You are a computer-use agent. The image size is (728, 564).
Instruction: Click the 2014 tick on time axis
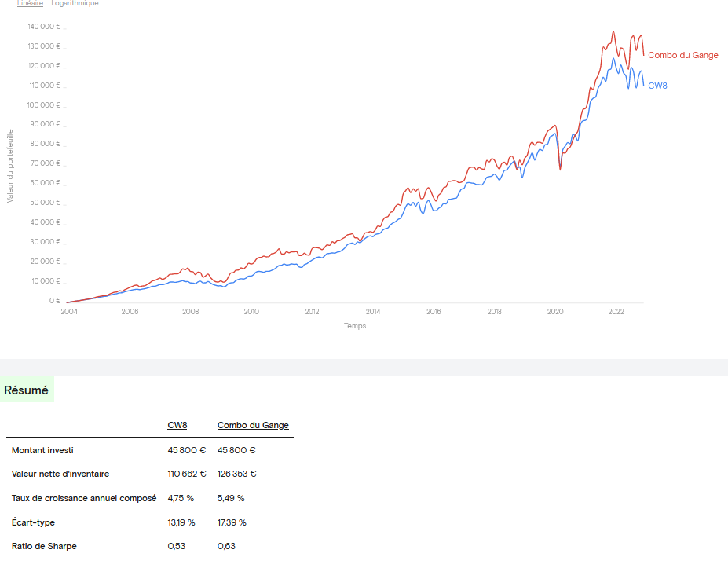coord(373,312)
